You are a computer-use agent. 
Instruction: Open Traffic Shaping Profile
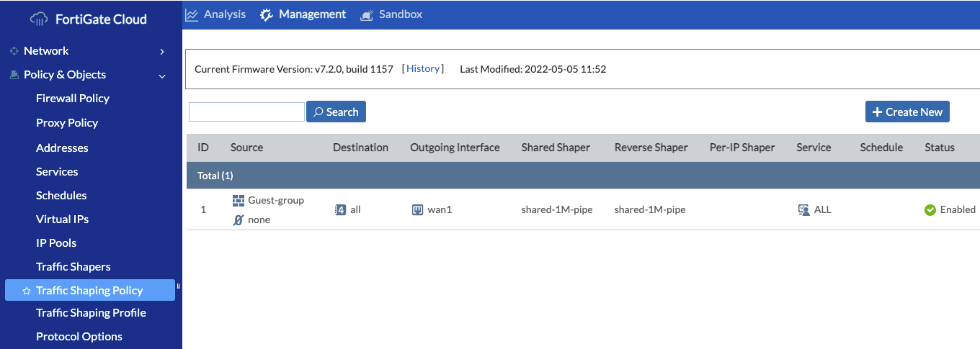(x=91, y=313)
